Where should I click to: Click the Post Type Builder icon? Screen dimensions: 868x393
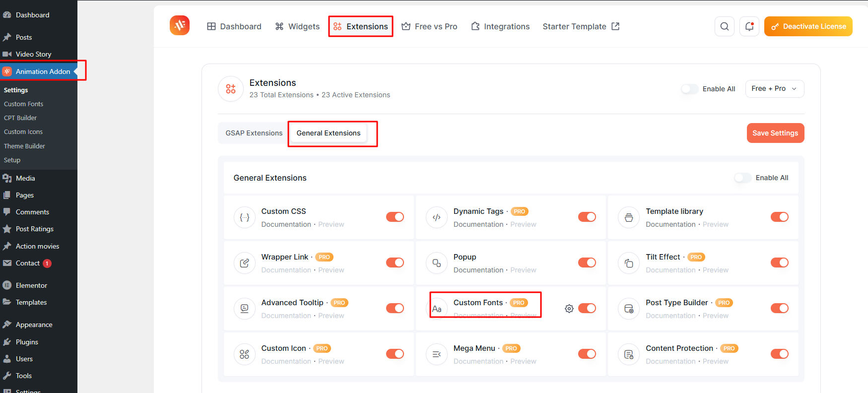click(x=629, y=309)
